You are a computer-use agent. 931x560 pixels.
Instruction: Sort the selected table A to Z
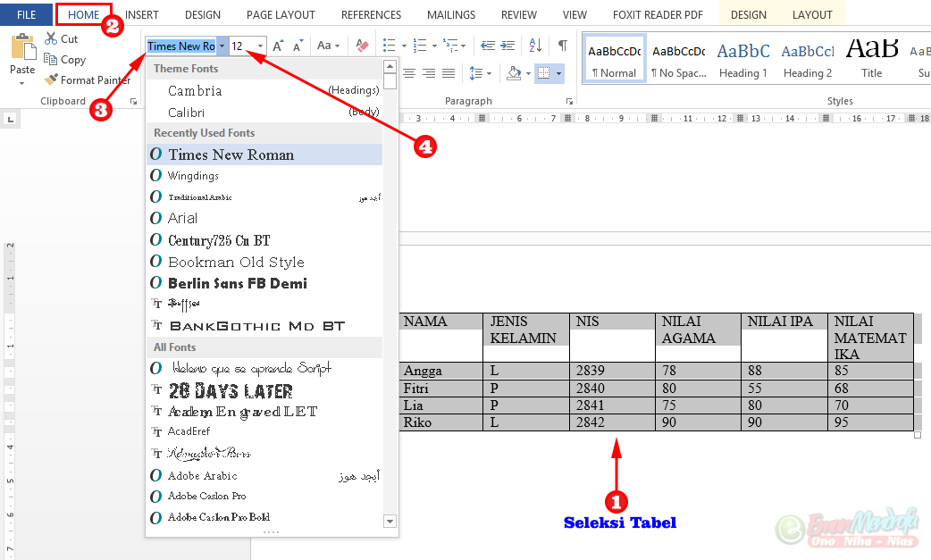coord(535,46)
